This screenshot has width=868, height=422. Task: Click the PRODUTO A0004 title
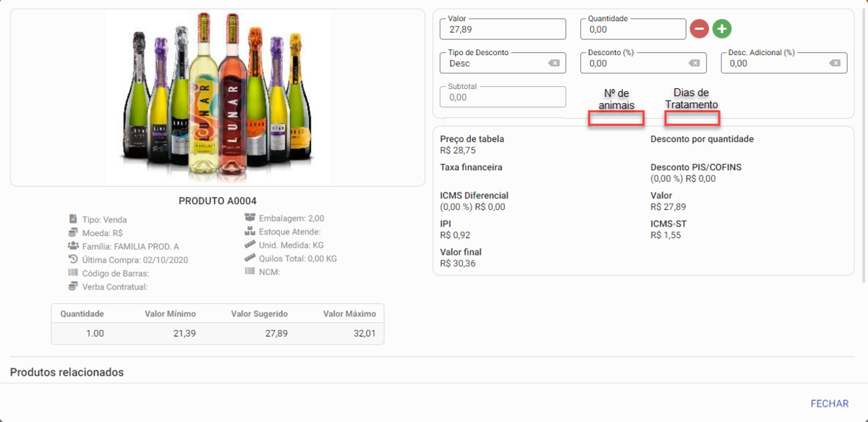pos(218,201)
